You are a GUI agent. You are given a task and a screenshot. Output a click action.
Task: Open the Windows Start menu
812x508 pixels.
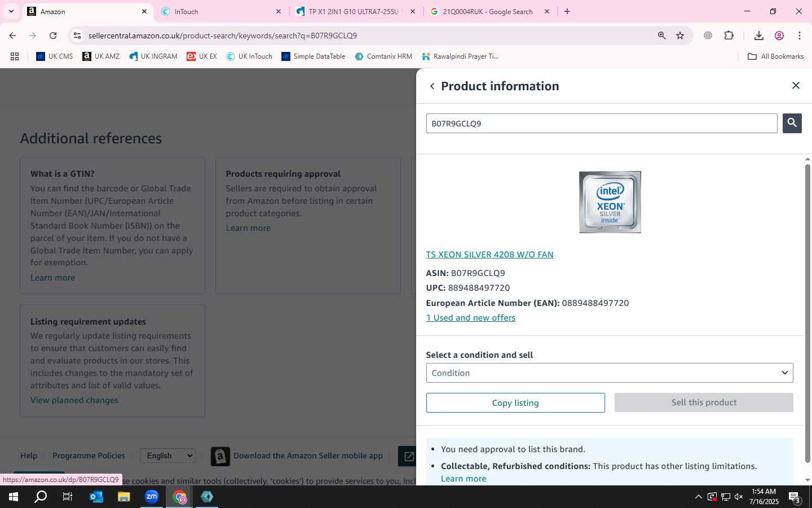coord(14,497)
